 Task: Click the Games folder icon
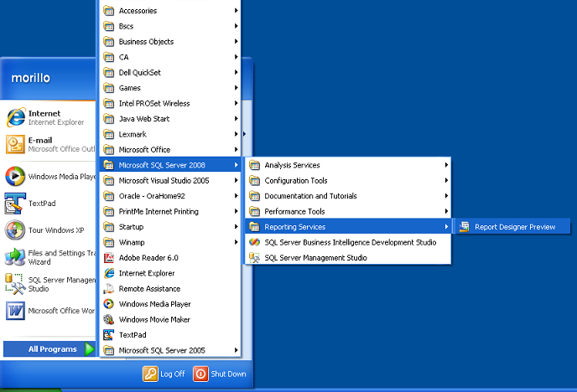tap(108, 88)
